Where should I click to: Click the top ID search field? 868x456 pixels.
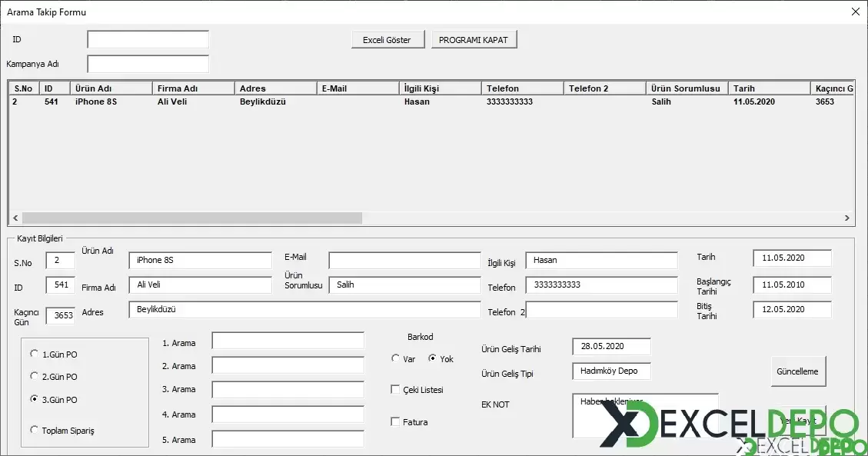point(148,39)
